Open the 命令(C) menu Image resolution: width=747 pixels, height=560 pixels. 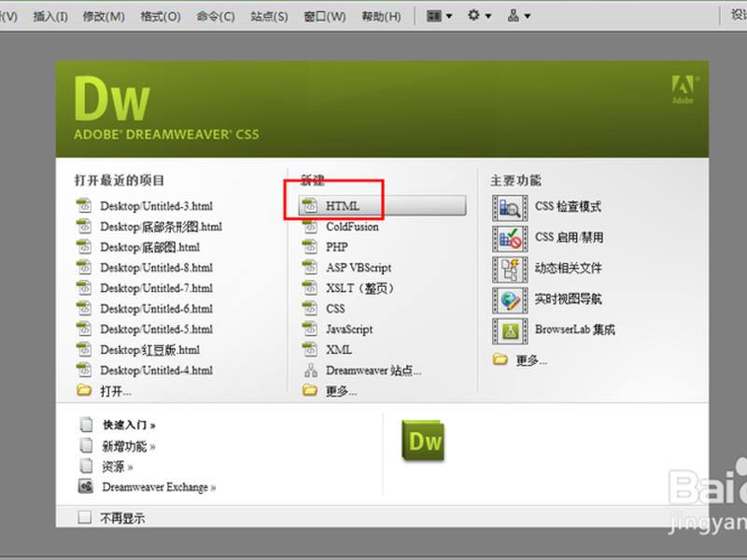(216, 17)
